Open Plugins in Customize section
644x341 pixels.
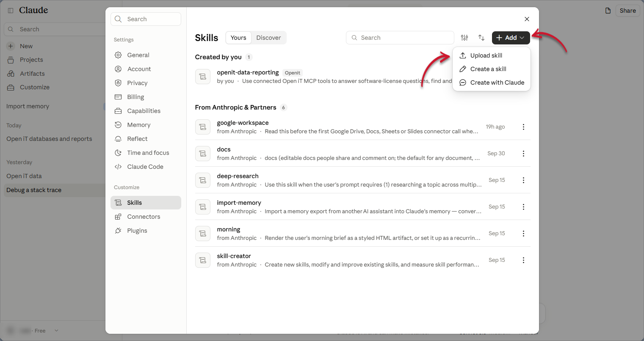tap(146, 231)
